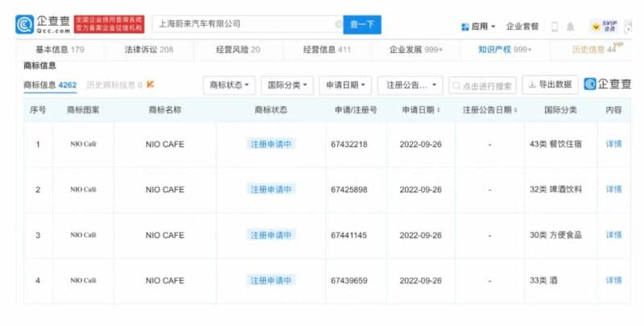Focus the company name search field
This screenshot has width=644, height=326.
(248, 24)
